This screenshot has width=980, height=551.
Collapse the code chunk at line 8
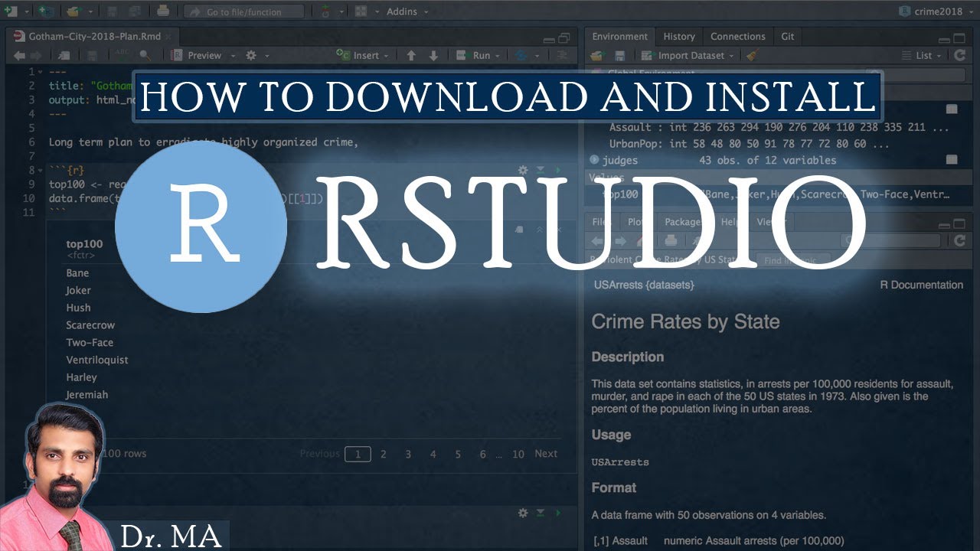click(x=41, y=170)
